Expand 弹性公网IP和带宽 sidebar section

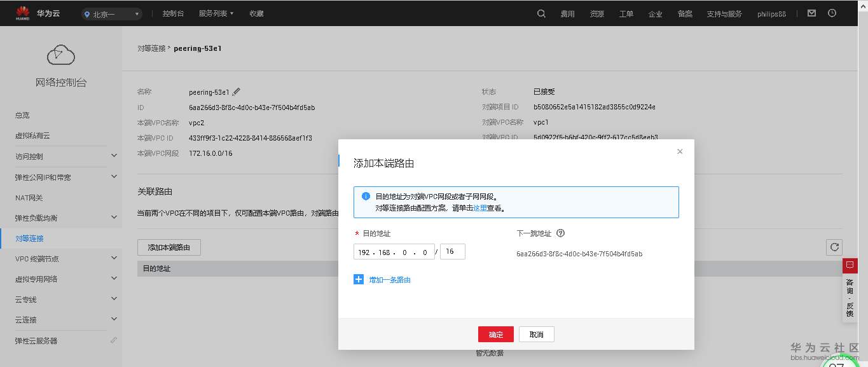click(114, 176)
